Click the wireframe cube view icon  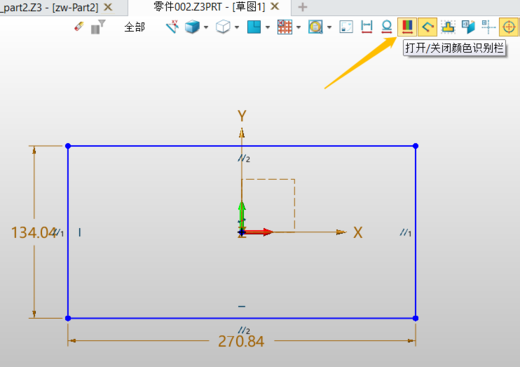[223, 27]
